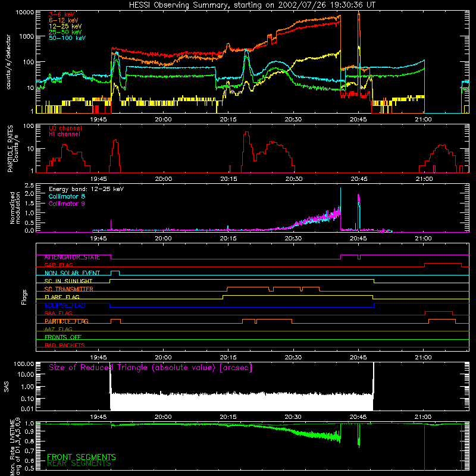Select the PARTICLE_FLAG label
476x476 pixels.
pyautogui.click(x=67, y=321)
